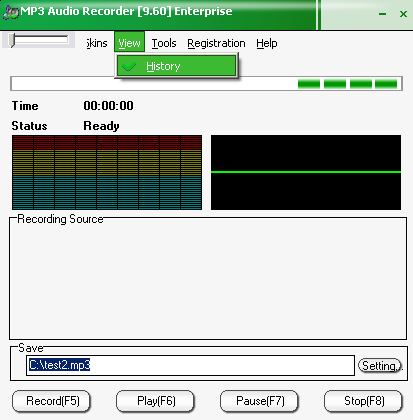Viewport: 413px width, 420px height.
Task: Click the Stop(F8) button
Action: [x=363, y=401]
